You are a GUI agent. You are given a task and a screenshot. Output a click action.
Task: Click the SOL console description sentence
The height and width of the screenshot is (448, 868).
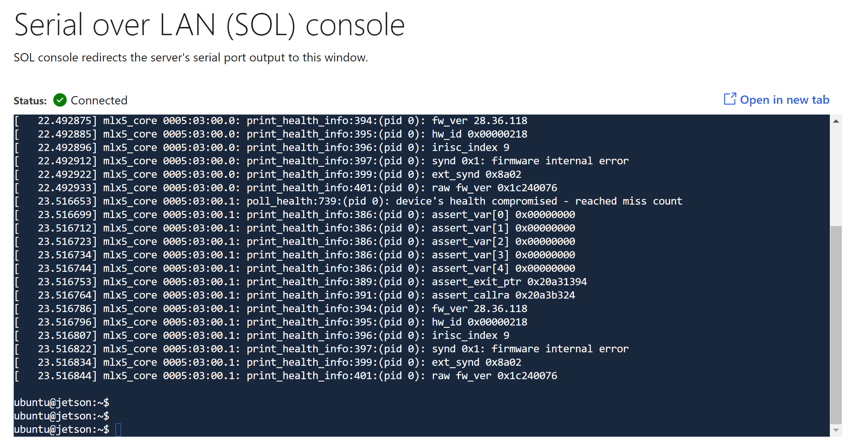coord(191,58)
